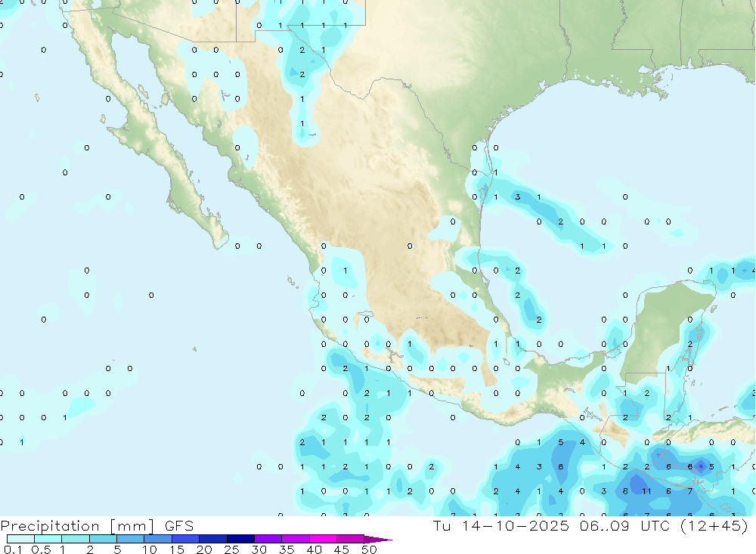This screenshot has width=756, height=554.
Task: Click the 20–25 mm legend color swatch
Action: [x=213, y=539]
